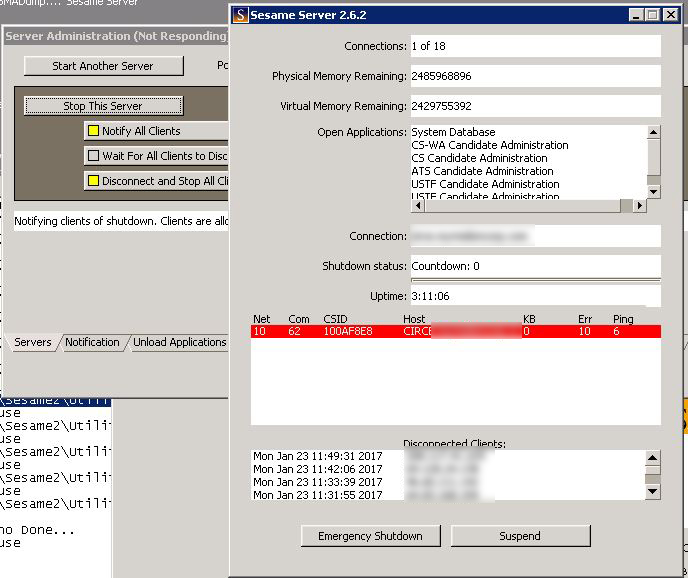Screen dimensions: 688x578
Task: Click right arrow of Open Applications horizontal scrollbar
Action: (640, 205)
